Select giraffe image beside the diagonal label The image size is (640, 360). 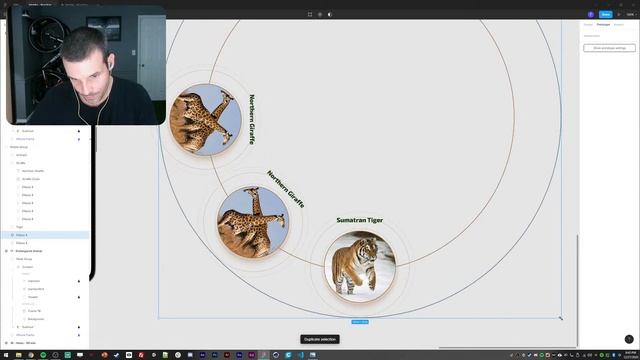point(253,222)
